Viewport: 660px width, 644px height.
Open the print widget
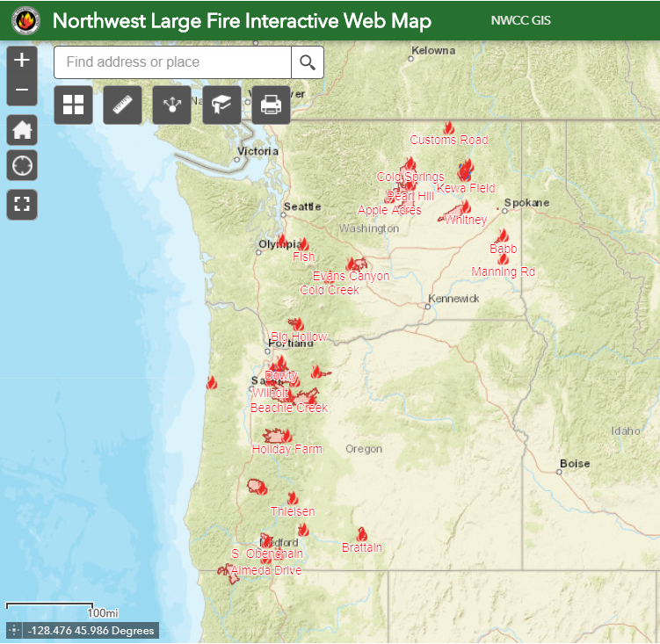click(x=271, y=105)
